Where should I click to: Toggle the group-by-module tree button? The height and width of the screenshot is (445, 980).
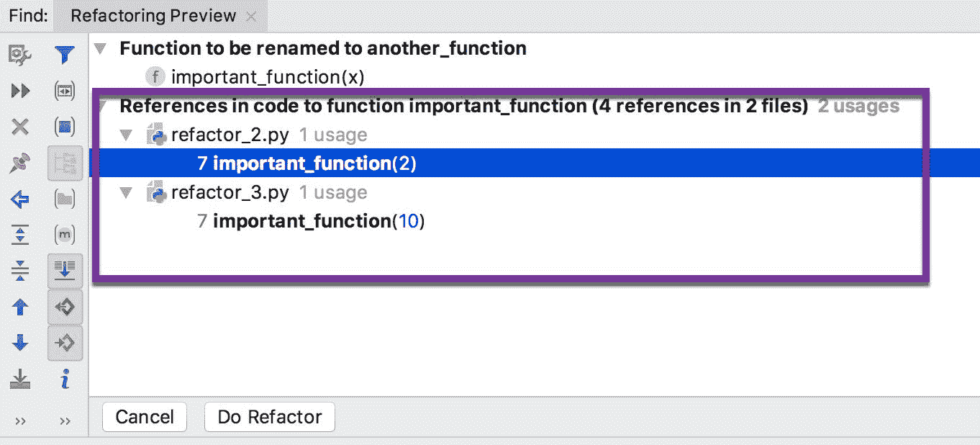(65, 163)
